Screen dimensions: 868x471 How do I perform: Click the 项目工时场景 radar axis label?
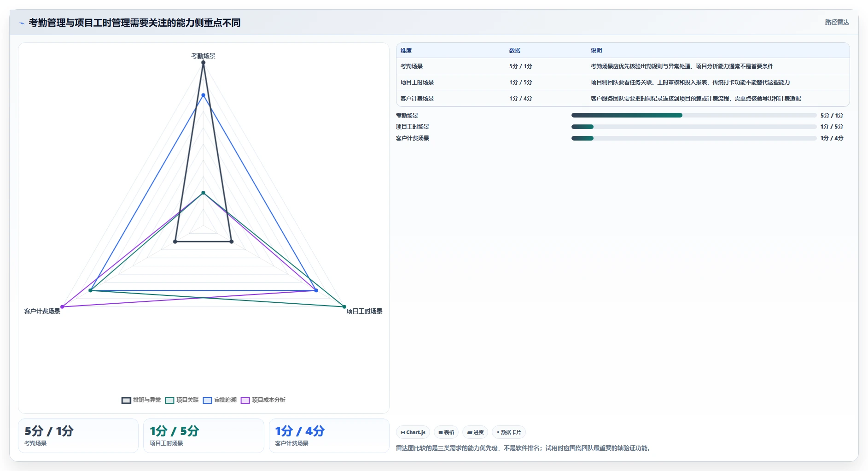click(x=364, y=311)
